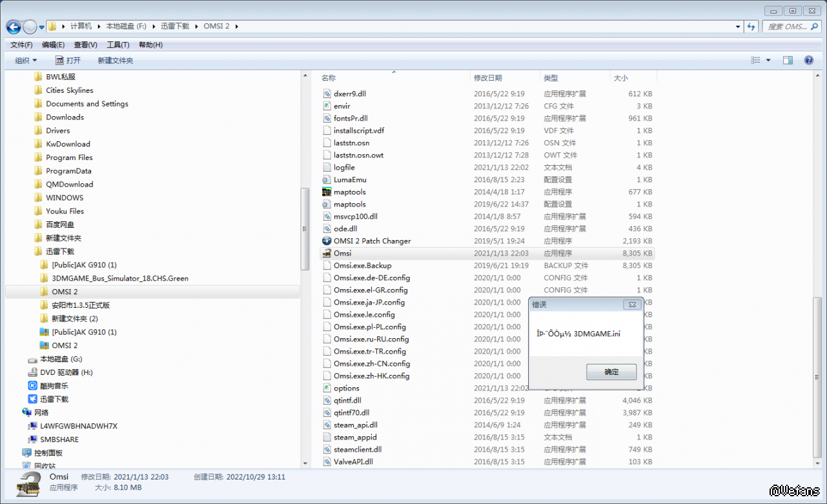Open the address bar history dropdown arrow
The width and height of the screenshot is (827, 504).
coord(738,26)
